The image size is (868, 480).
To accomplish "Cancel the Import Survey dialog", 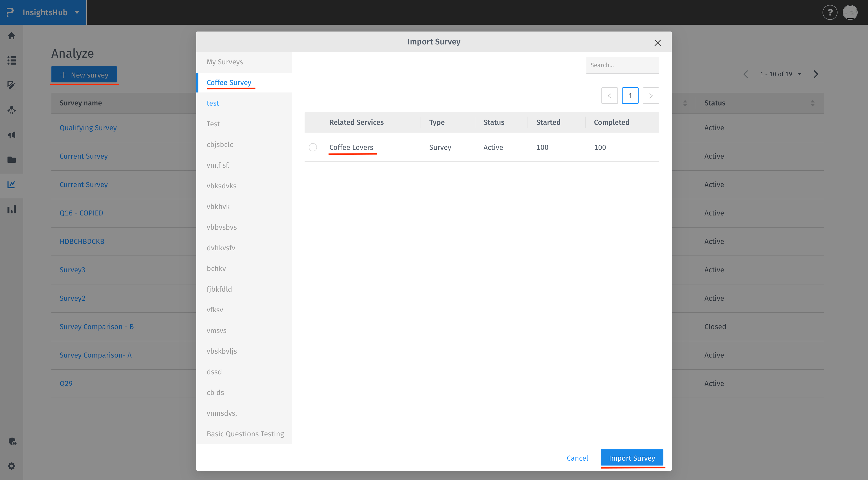I will [577, 458].
